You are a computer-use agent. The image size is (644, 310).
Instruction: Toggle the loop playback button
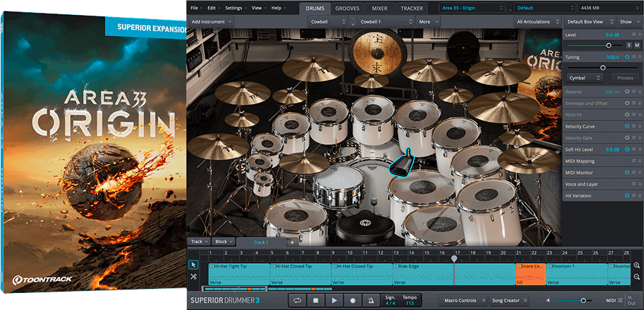[297, 300]
